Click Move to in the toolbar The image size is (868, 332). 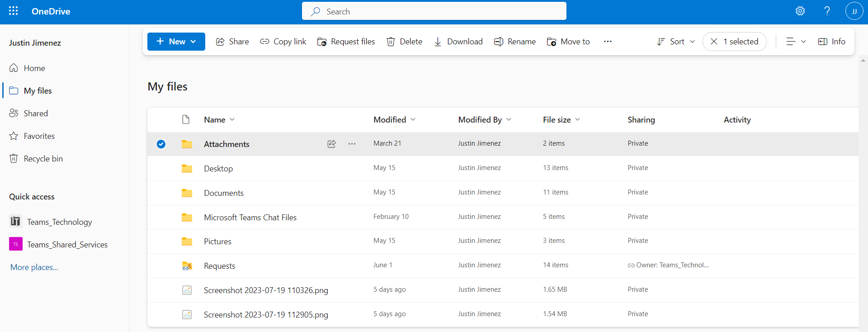pos(568,42)
